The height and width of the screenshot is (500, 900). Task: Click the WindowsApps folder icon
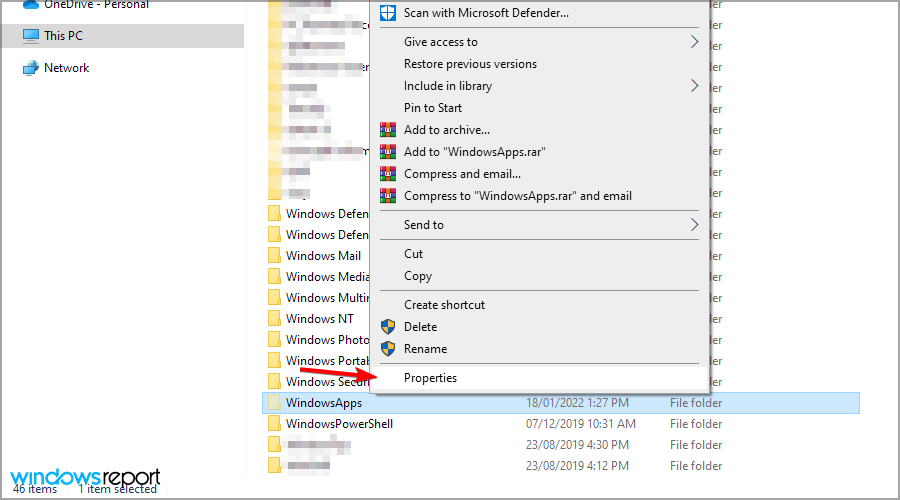coord(274,402)
